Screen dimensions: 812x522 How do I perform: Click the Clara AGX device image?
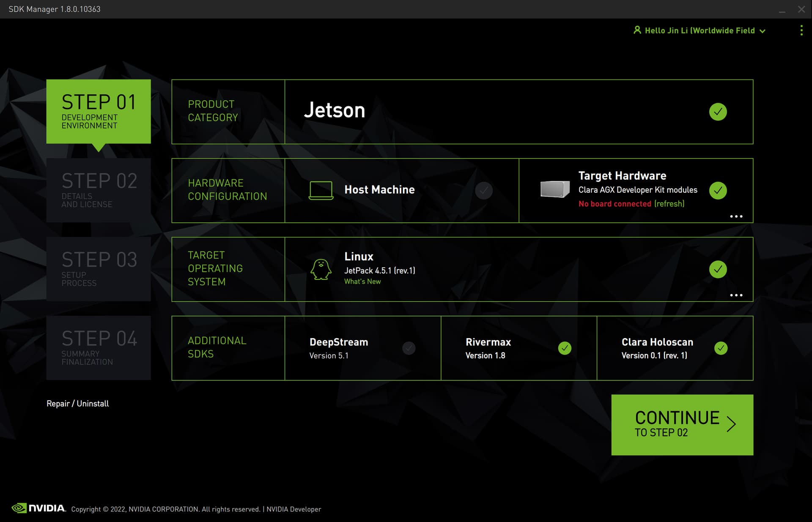pyautogui.click(x=554, y=189)
